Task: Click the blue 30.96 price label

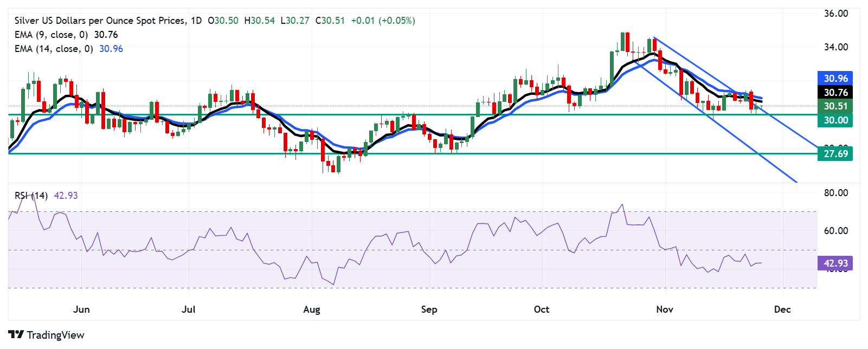Action: 835,79
